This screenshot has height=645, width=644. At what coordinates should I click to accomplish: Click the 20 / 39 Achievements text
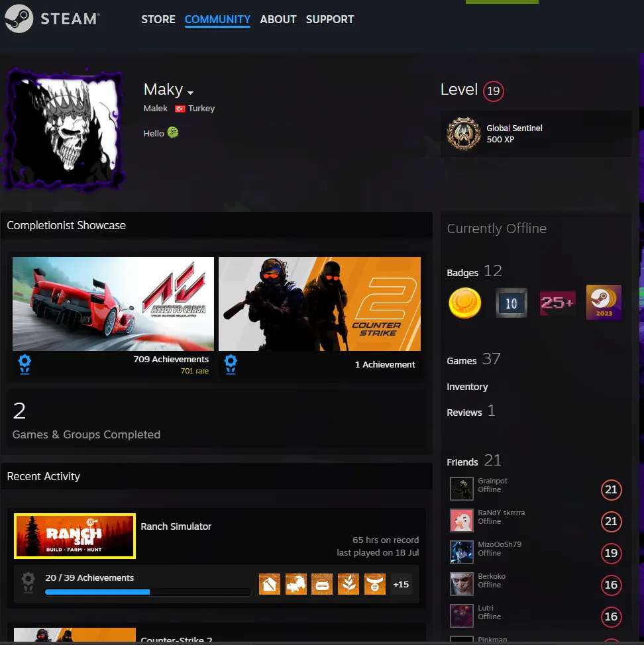[x=89, y=578]
